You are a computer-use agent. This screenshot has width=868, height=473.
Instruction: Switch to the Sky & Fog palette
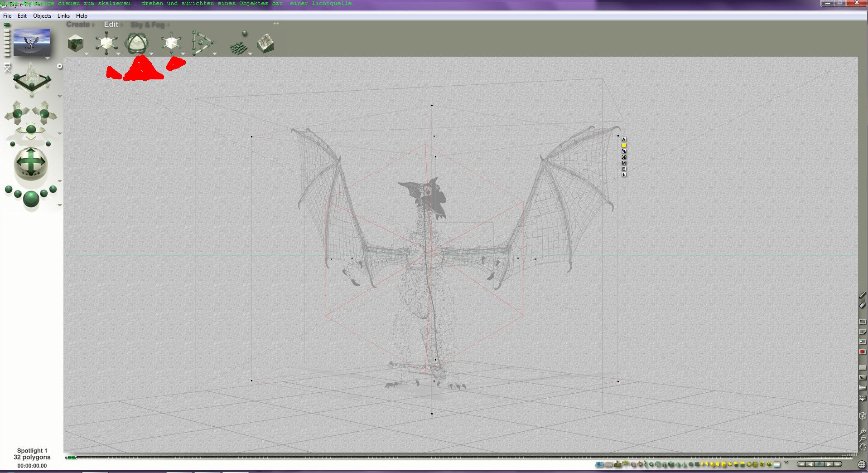tap(148, 25)
